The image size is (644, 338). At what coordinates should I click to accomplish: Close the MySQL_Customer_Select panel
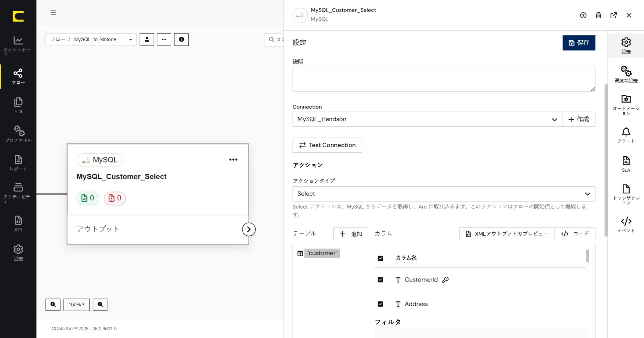click(629, 15)
